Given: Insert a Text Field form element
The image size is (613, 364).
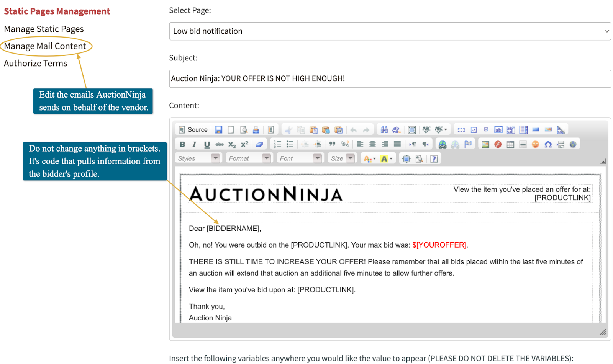Looking at the screenshot, I should [498, 130].
